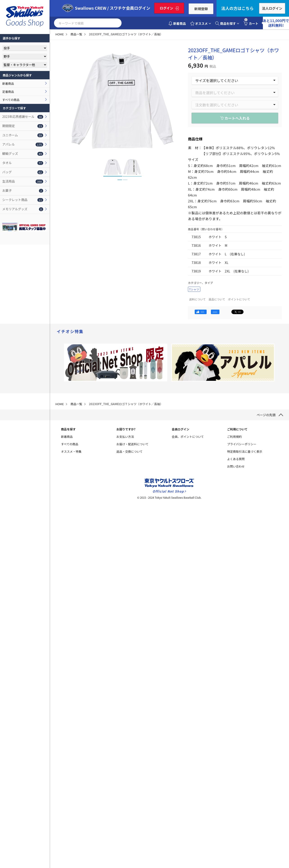Click the magnifier icon for 商品を探す
This screenshot has width=289, height=868.
tap(217, 24)
